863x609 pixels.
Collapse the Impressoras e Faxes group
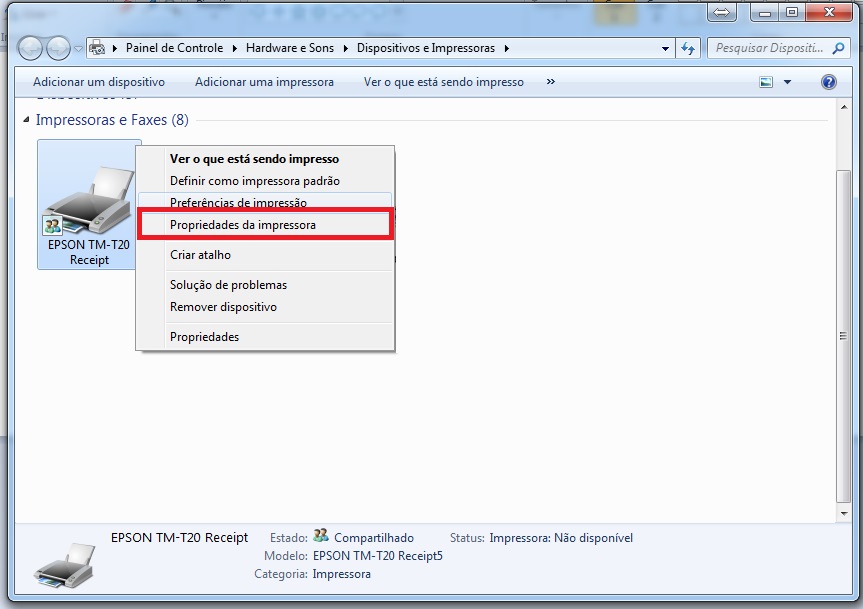click(x=27, y=120)
